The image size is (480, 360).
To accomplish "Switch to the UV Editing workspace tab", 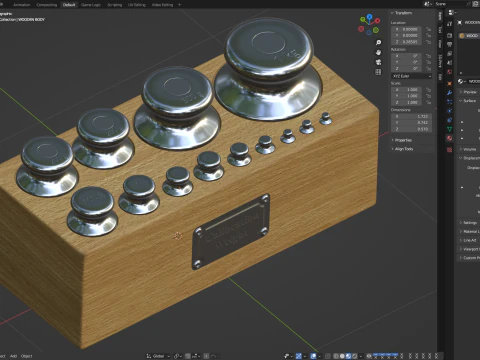I will click(137, 5).
